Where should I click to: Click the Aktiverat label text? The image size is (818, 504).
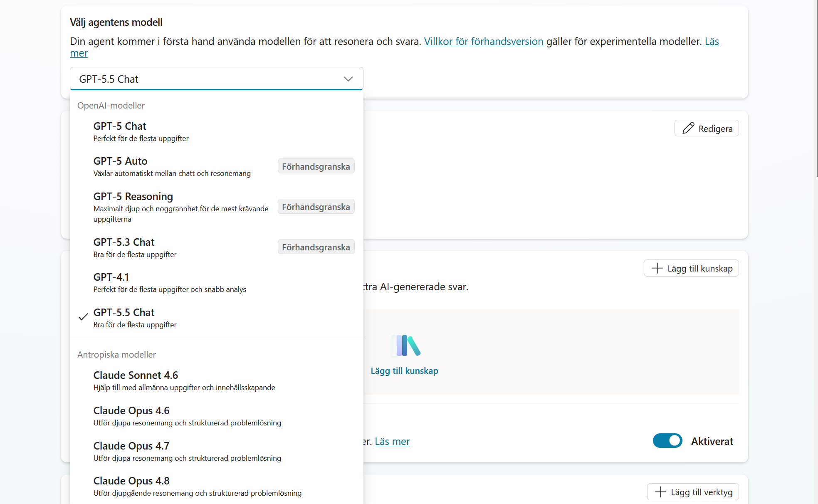[712, 441]
